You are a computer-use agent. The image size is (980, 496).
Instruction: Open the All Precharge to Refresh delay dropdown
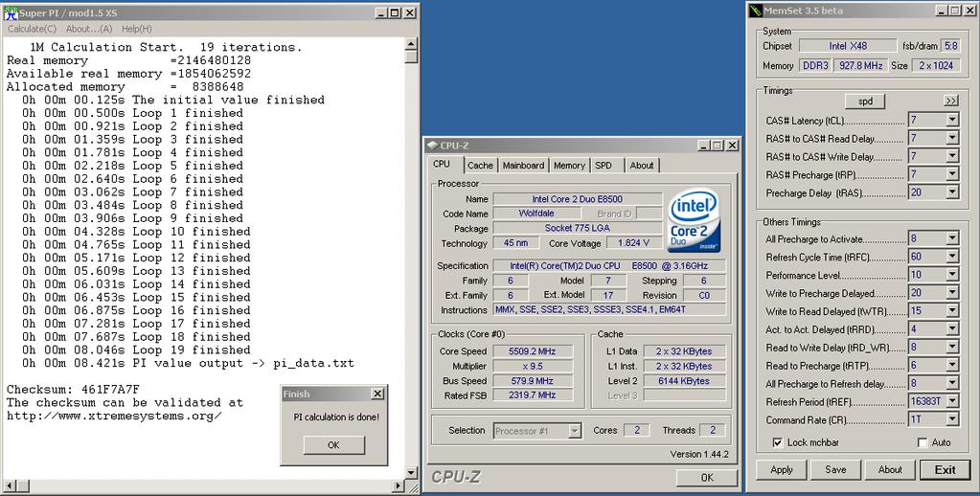952,384
